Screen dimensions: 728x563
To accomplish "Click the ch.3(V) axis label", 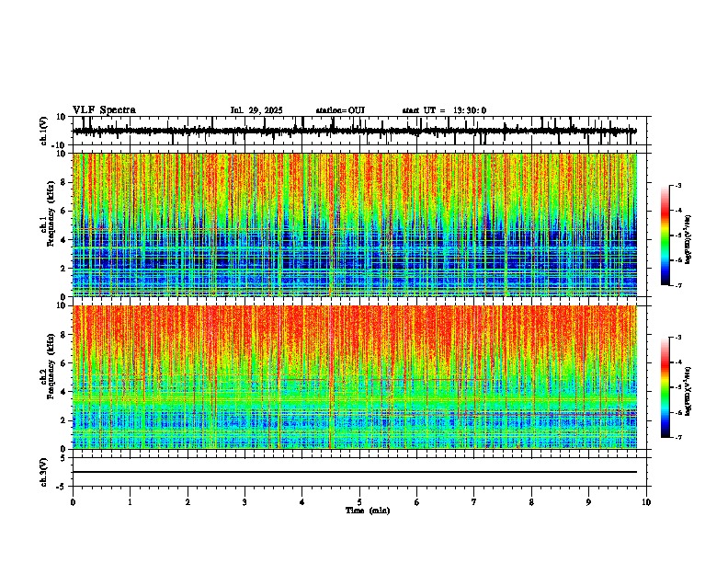I will [x=44, y=472].
